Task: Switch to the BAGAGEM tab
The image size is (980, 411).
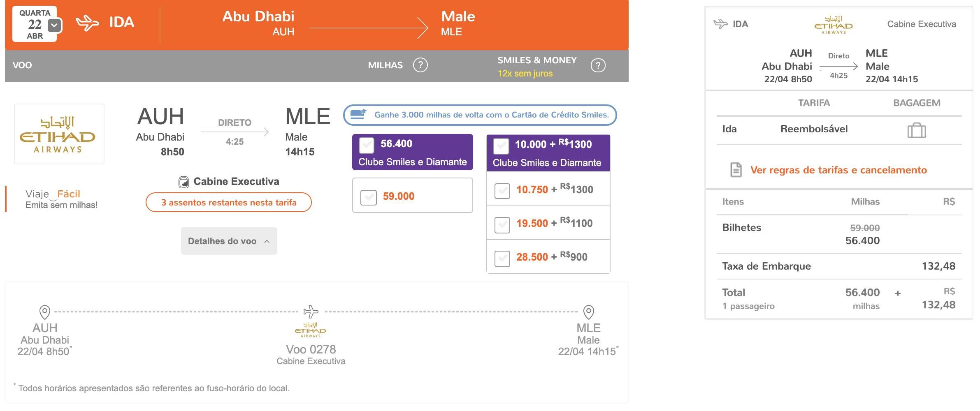Action: point(917,103)
